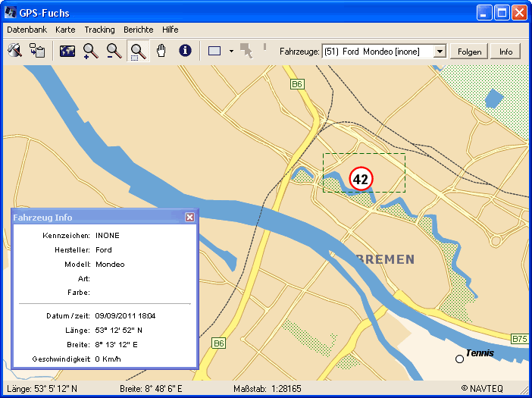This screenshot has height=398, width=532.
Task: Close the Fahrzeug Info panel
Action: point(189,218)
